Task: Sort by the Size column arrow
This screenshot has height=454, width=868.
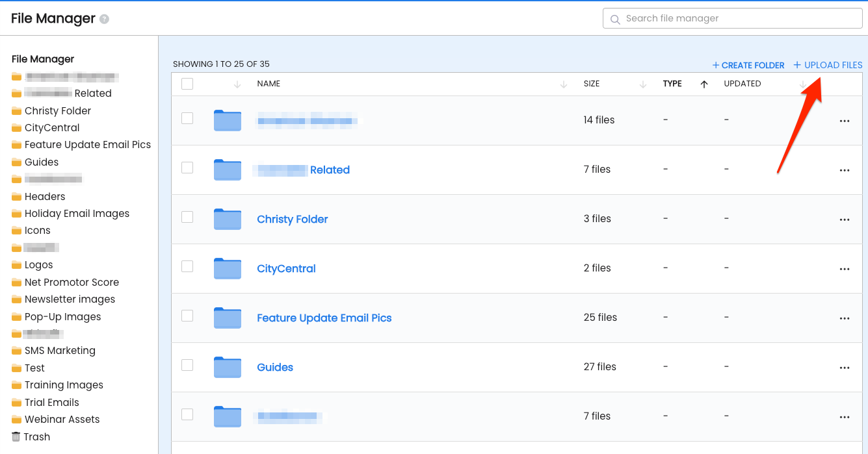Action: [x=642, y=84]
